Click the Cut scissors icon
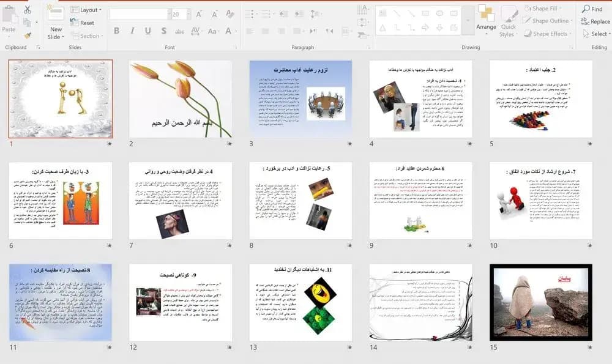This screenshot has width=612, height=364. click(x=28, y=10)
